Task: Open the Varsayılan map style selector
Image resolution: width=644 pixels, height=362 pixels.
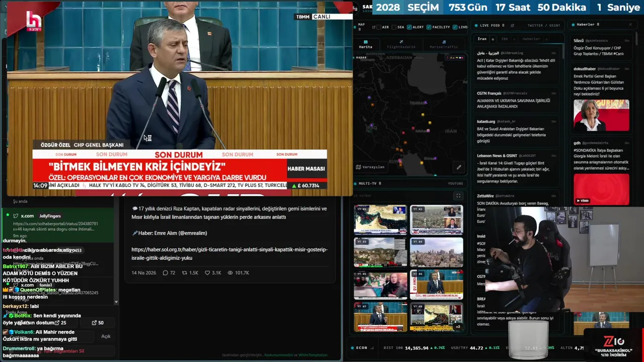Action: click(370, 167)
